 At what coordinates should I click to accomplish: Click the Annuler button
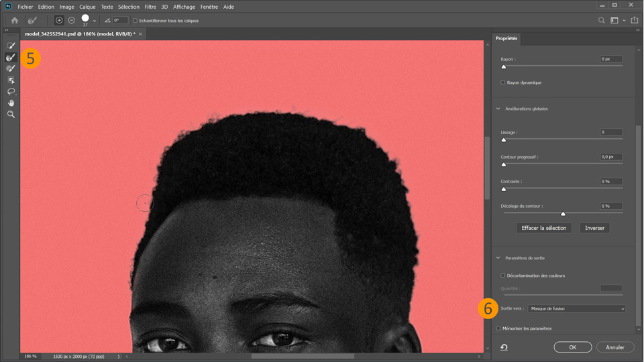[615, 347]
